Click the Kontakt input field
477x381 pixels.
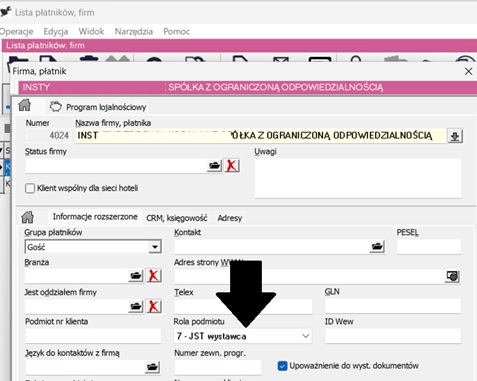(272, 247)
